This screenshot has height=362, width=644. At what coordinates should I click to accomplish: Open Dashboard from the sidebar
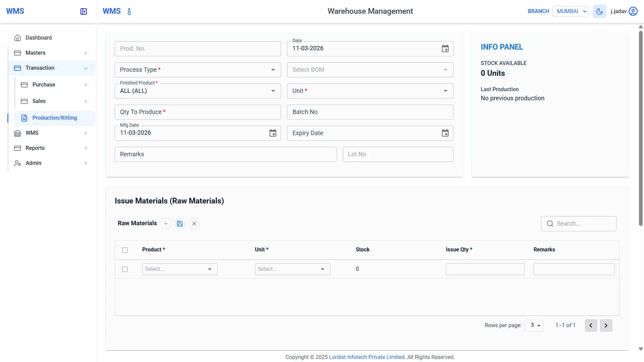51,38
